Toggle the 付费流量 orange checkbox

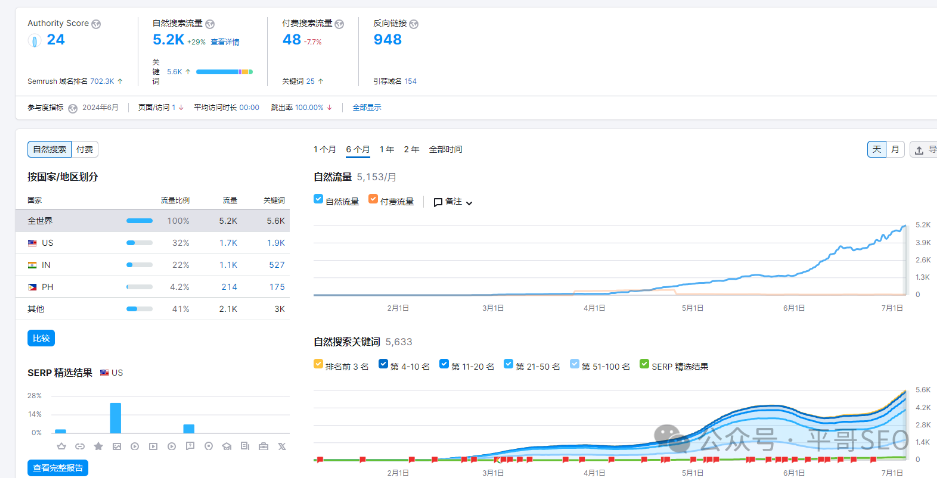(373, 200)
